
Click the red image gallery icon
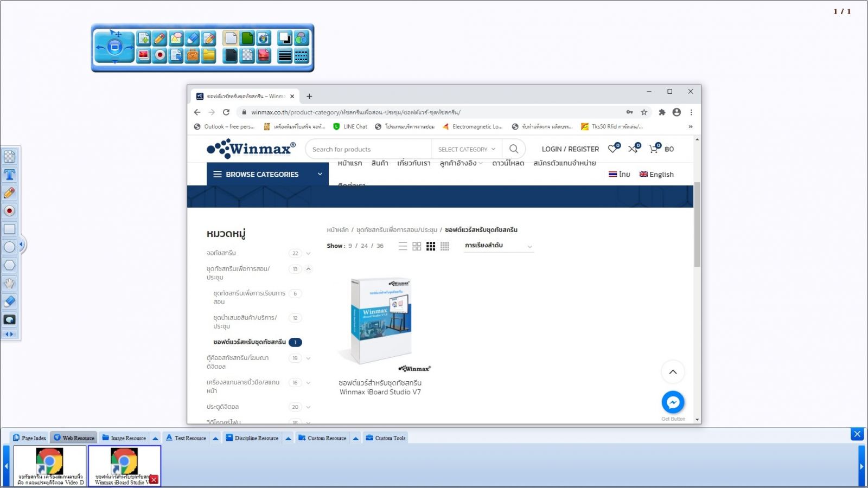144,55
